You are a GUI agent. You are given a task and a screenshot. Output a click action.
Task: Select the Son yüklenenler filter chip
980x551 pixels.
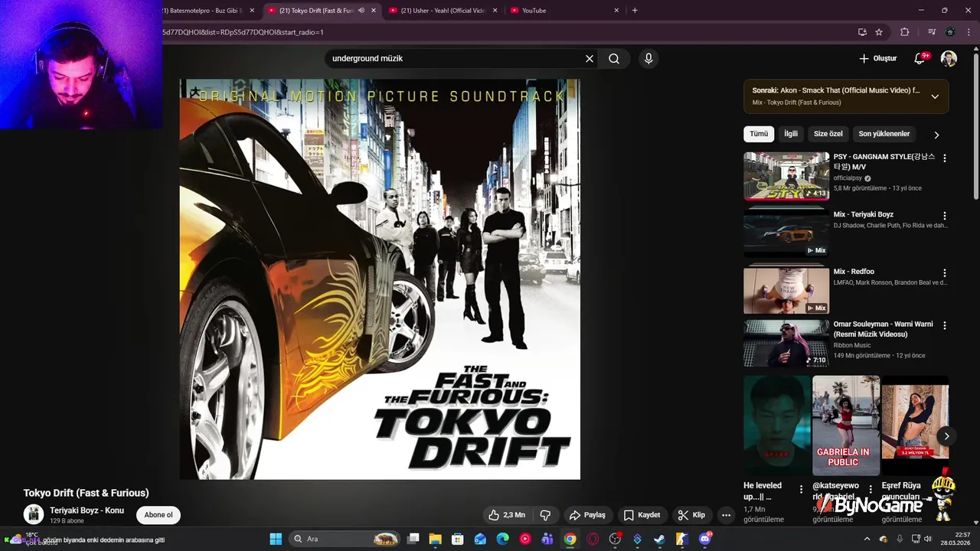pos(884,134)
